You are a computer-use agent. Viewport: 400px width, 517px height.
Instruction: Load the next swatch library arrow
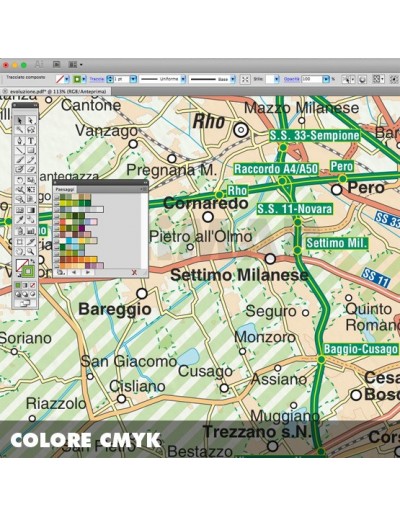pyautogui.click(x=87, y=273)
